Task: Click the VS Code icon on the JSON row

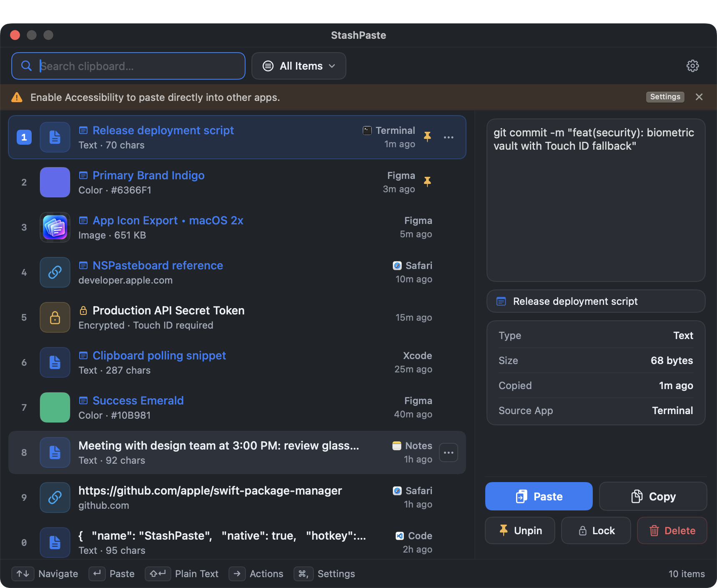Action: pos(399,536)
